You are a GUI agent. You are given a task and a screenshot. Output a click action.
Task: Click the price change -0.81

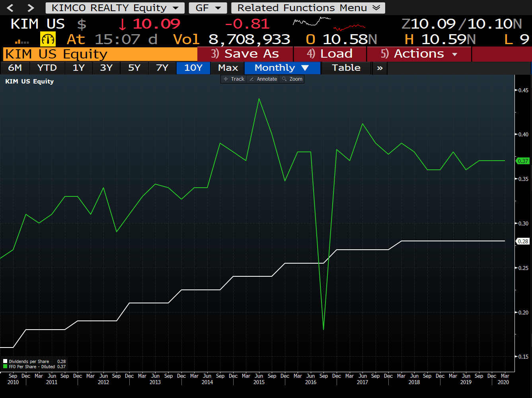click(247, 24)
